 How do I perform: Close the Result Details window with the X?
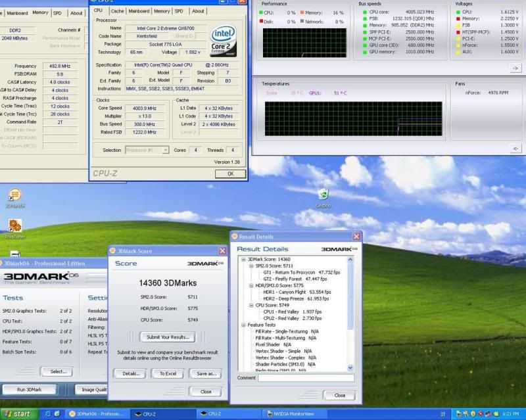pos(356,237)
